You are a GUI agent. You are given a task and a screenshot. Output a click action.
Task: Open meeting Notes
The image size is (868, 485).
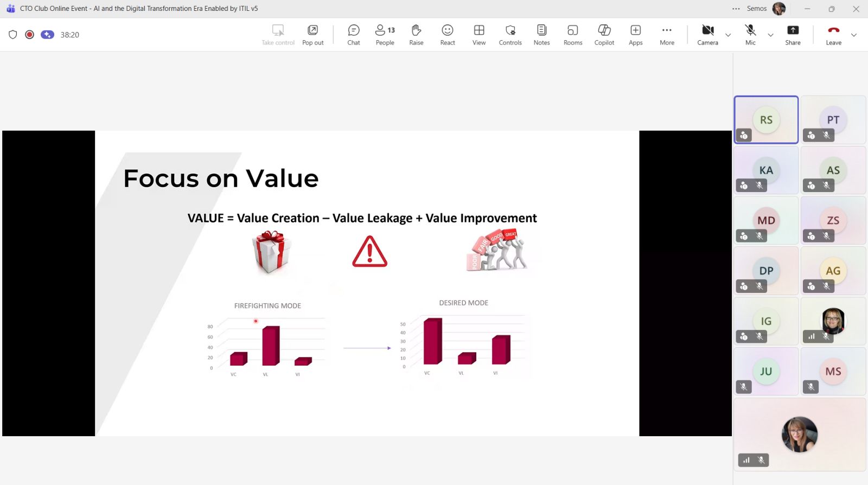click(x=541, y=35)
